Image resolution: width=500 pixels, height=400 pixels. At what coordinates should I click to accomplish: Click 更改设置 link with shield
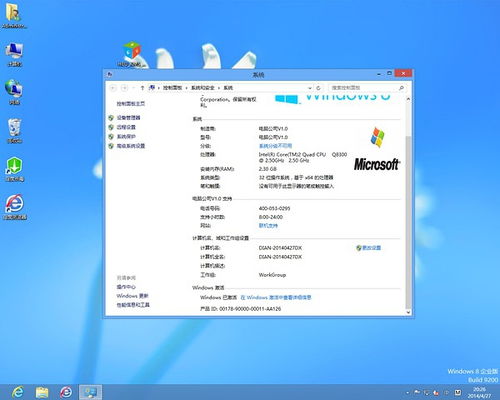(371, 248)
